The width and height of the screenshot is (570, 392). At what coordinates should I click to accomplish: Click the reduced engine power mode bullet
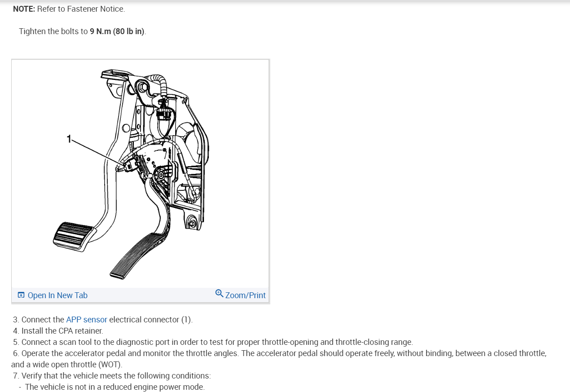tap(112, 387)
